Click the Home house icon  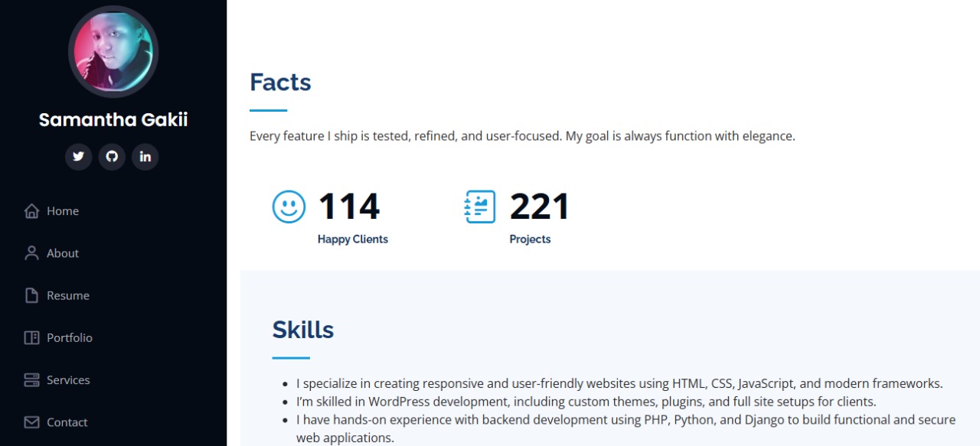pyautogui.click(x=31, y=211)
